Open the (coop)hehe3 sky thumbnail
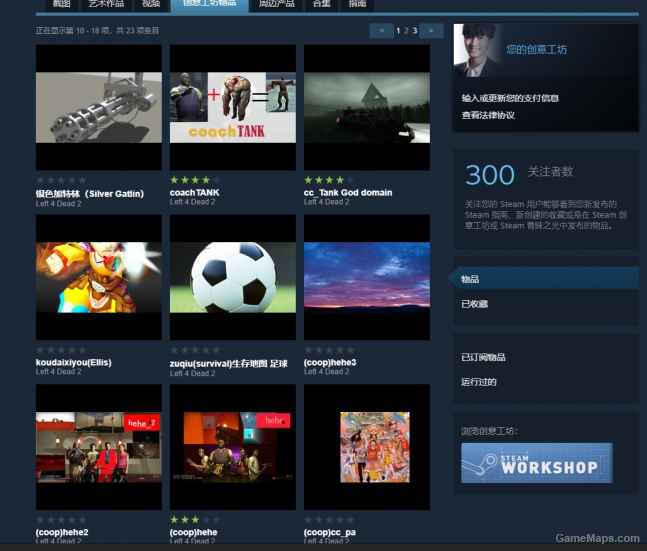This screenshot has width=647, height=551. tap(367, 277)
